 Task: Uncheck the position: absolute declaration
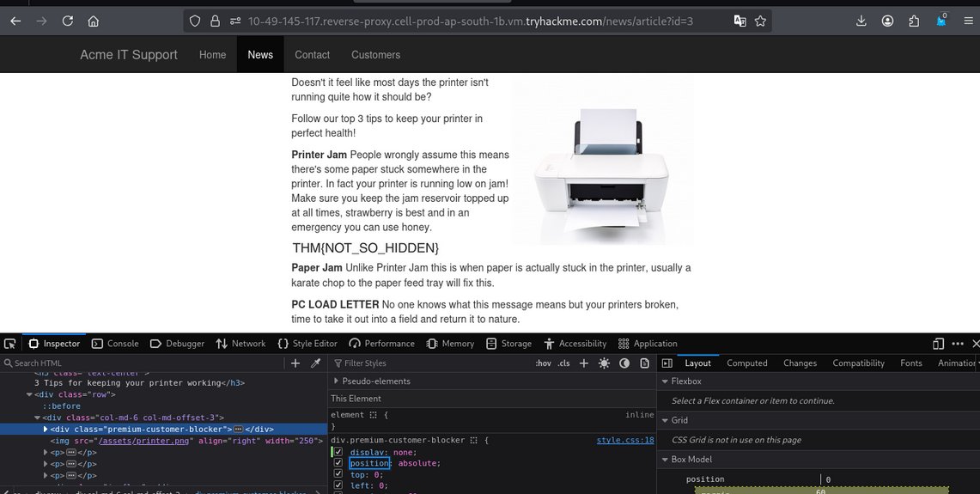338,463
